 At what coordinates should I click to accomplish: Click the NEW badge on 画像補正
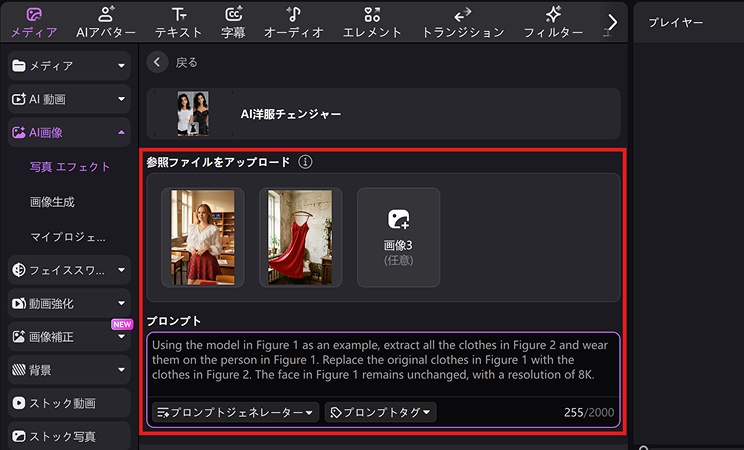click(122, 324)
